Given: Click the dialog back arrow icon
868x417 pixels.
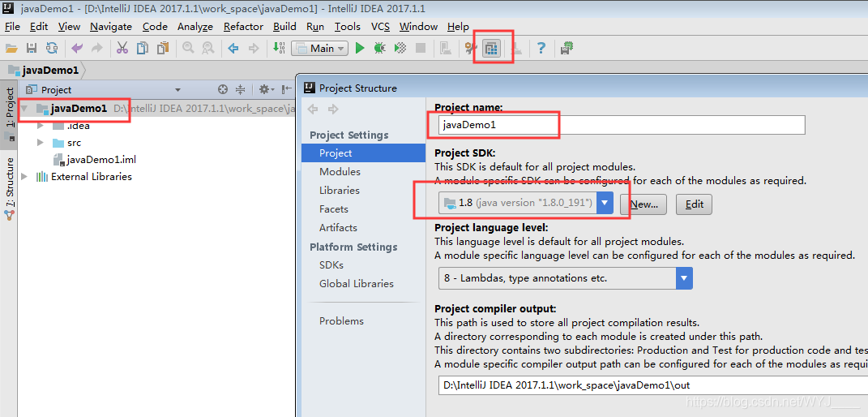Looking at the screenshot, I should (x=313, y=109).
